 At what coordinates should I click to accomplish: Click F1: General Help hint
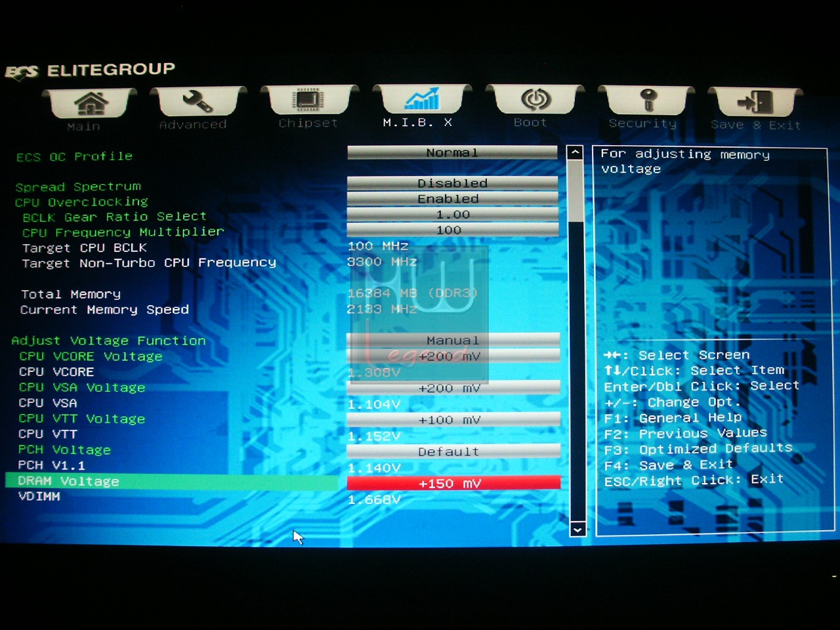[x=673, y=418]
